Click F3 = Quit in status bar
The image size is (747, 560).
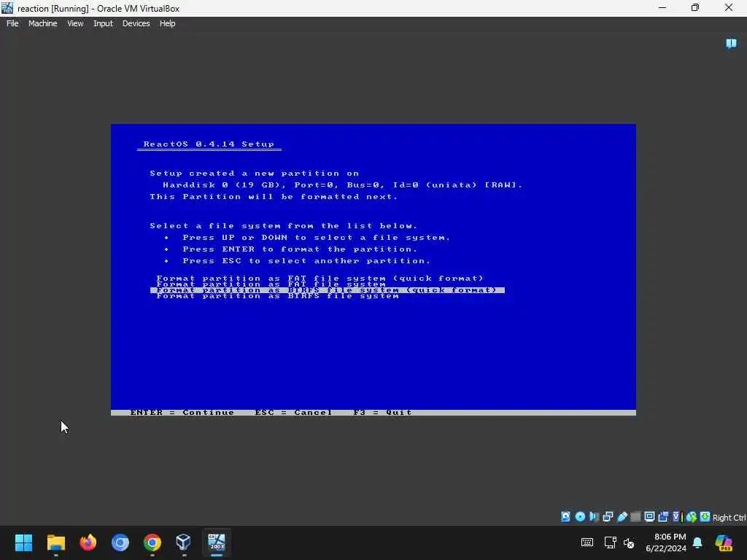point(382,413)
